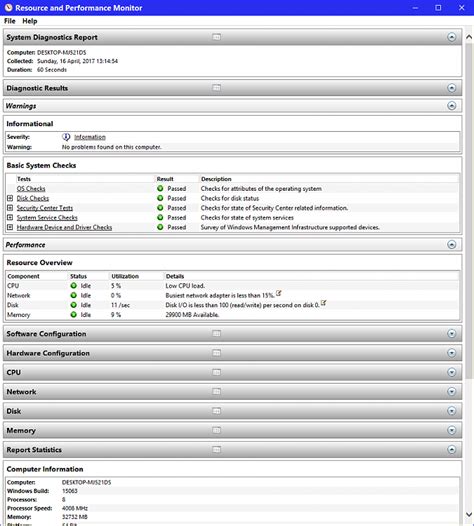Select the Windows Build value 15063

[70, 491]
